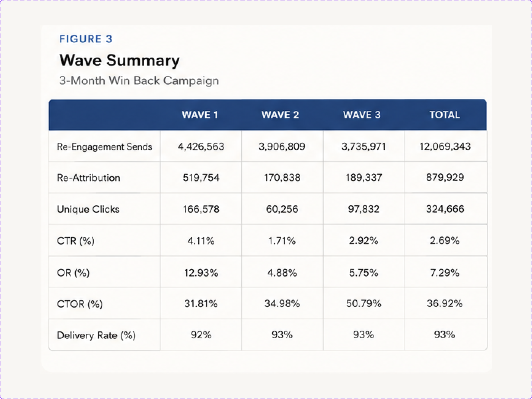The image size is (532, 399).
Task: Select the "Unique Clicks" row label
Action: (88, 209)
